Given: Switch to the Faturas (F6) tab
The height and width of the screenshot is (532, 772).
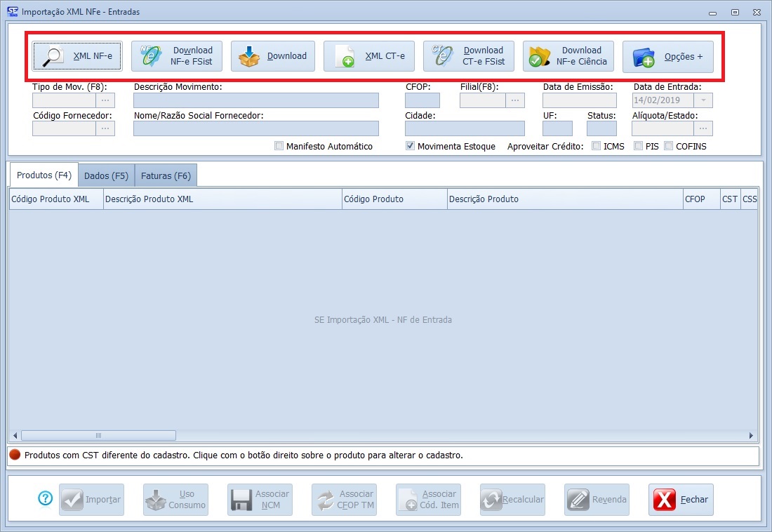Looking at the screenshot, I should coord(166,175).
